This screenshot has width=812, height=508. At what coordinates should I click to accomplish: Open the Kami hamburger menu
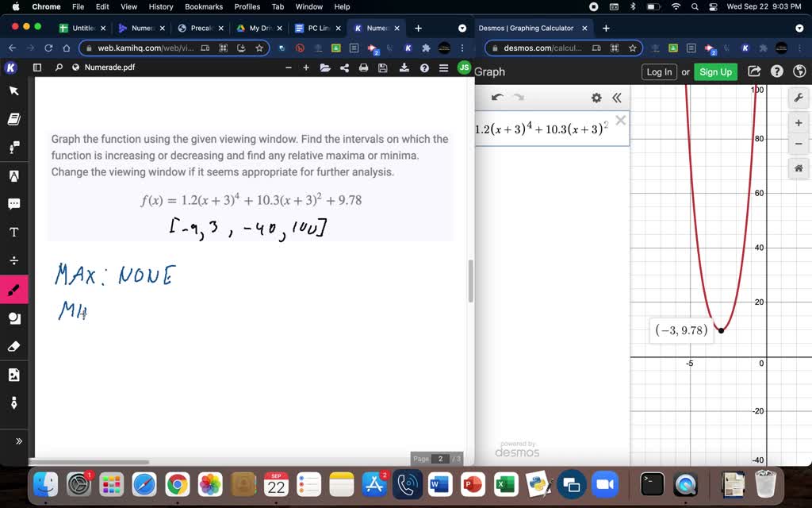pos(444,67)
